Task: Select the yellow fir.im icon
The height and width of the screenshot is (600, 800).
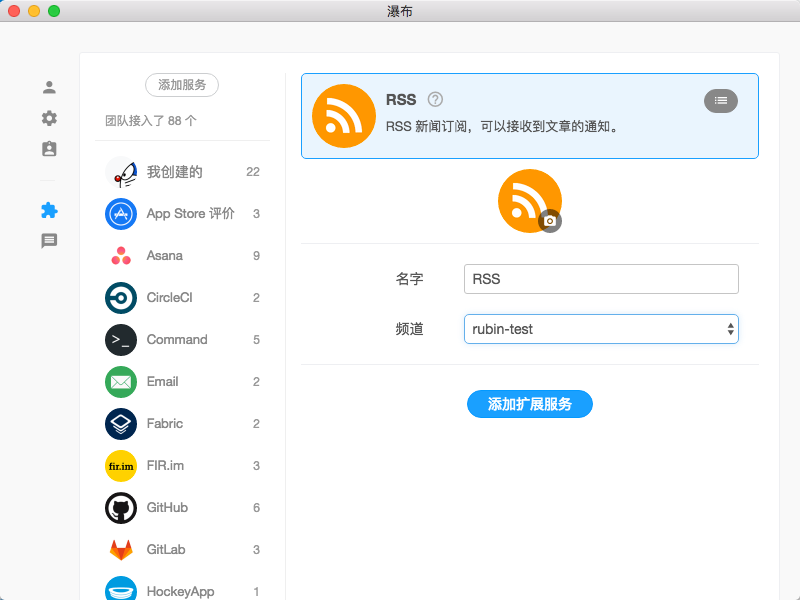Action: click(x=121, y=466)
